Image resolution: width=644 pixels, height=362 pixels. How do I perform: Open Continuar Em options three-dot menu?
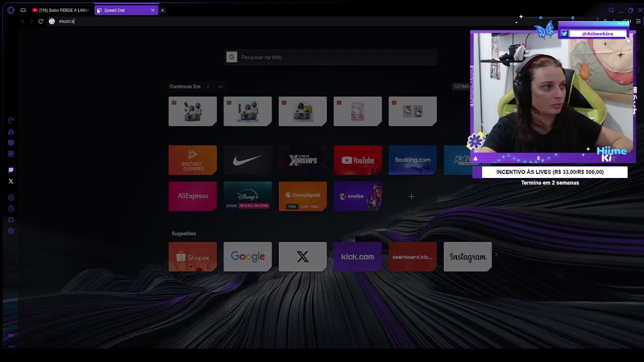pyautogui.click(x=208, y=86)
